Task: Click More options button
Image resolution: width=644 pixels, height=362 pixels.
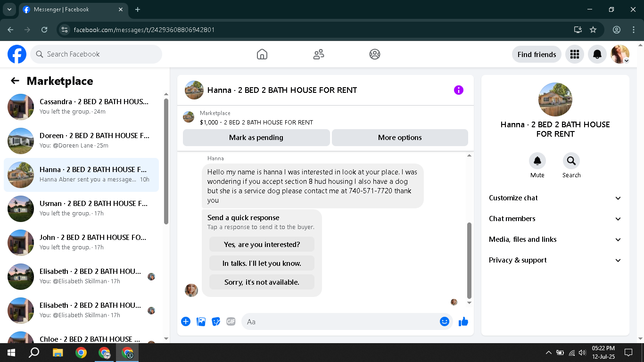Action: pos(400,138)
